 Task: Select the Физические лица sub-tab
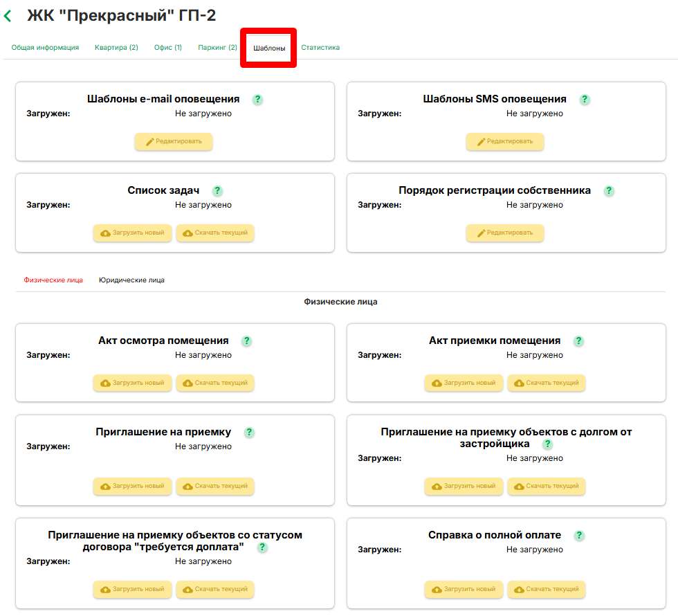point(53,280)
